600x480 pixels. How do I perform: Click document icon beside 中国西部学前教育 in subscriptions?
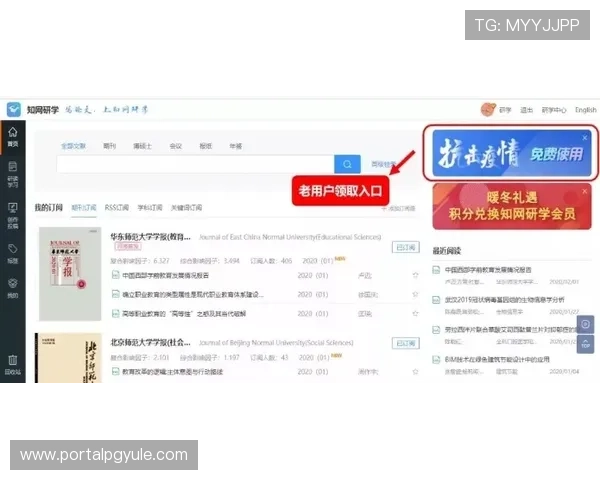tap(115, 275)
